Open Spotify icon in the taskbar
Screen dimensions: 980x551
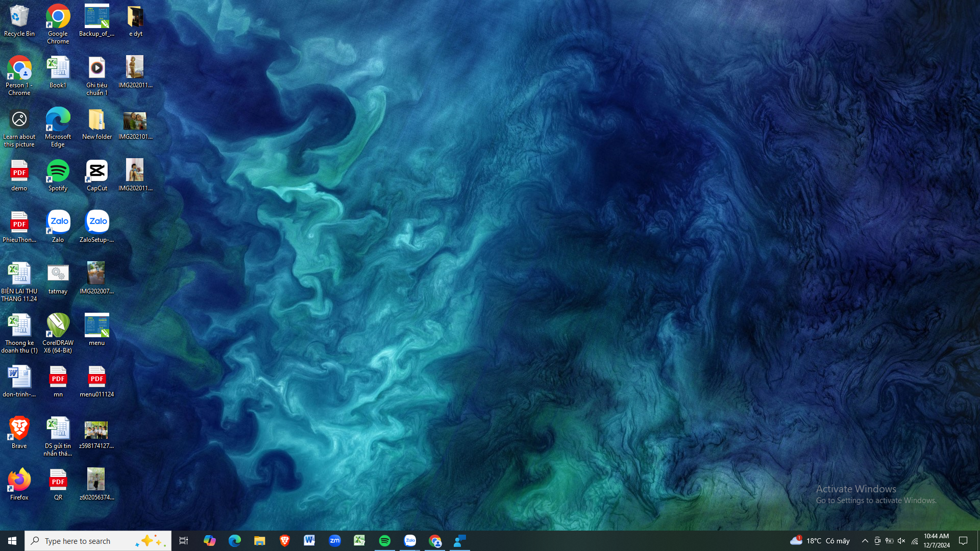(x=385, y=541)
